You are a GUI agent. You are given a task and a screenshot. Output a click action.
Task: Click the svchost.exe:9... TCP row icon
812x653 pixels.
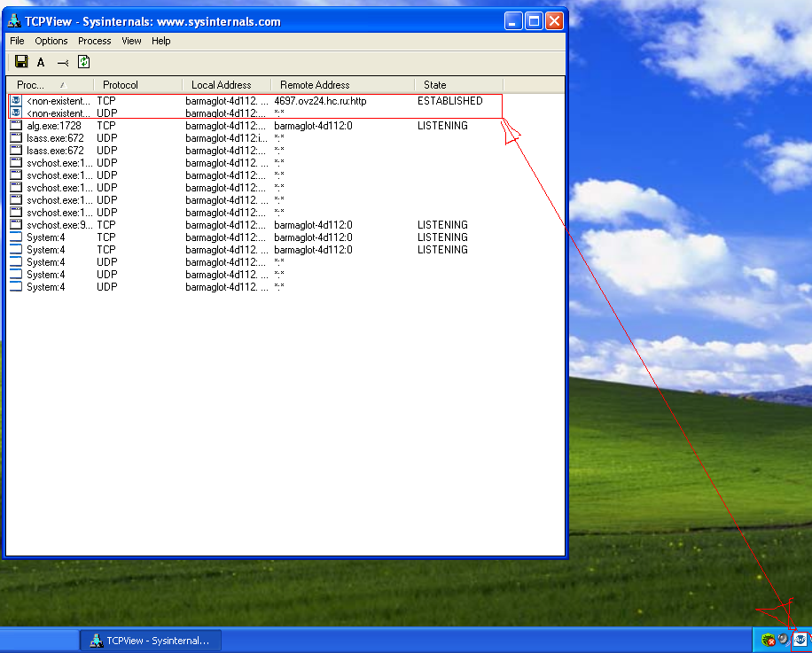pos(16,224)
